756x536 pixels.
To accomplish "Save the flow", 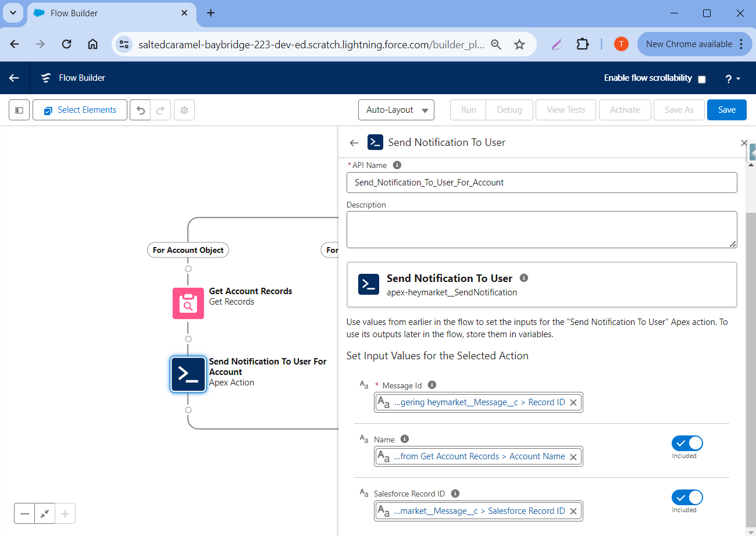I will (x=727, y=110).
